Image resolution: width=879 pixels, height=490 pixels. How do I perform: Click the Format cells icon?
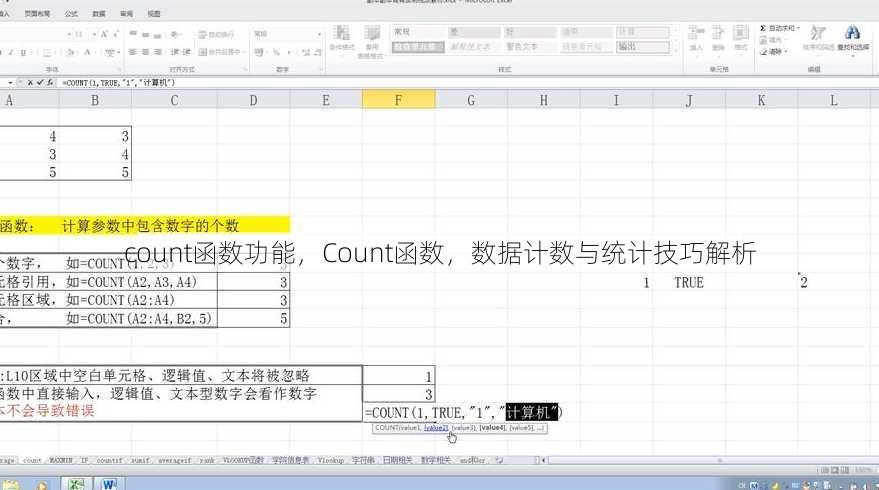point(741,33)
